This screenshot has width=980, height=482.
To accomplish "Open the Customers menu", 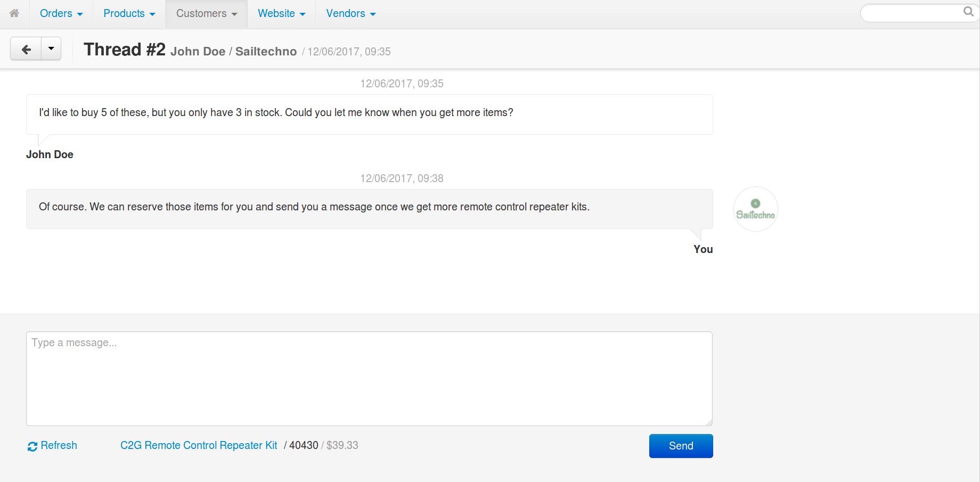I will 207,14.
